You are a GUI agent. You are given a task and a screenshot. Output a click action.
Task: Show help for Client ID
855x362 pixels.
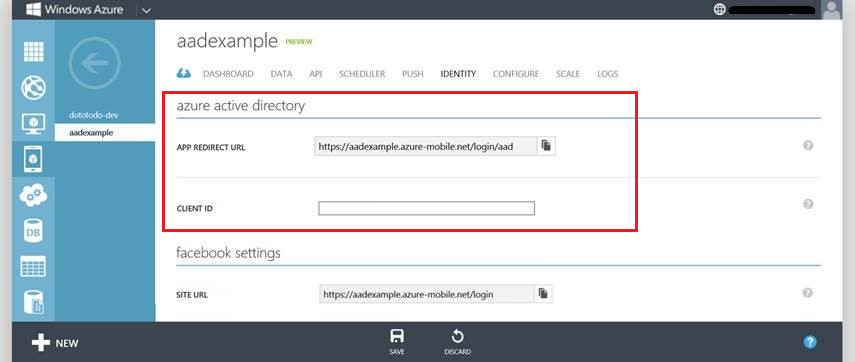pyautogui.click(x=808, y=204)
